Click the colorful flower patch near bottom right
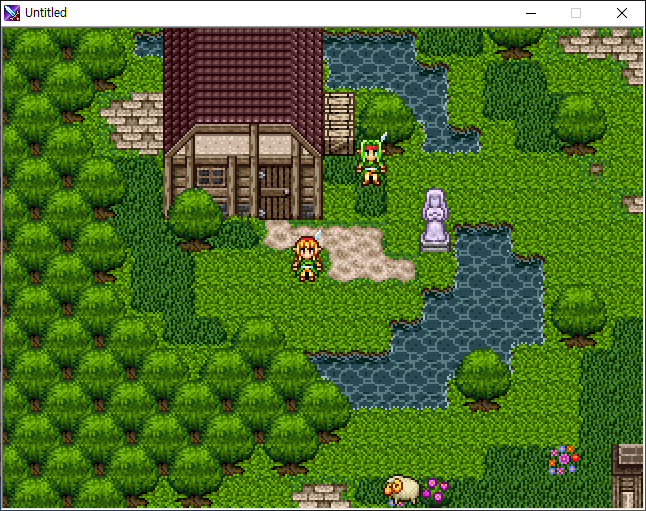Screen dimensions: 646x511 click(x=563, y=460)
